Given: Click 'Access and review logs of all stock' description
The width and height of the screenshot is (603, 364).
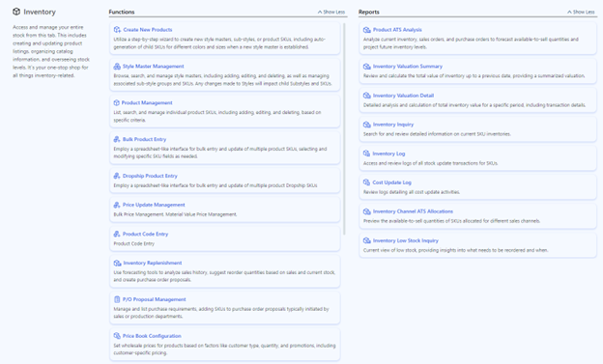Looking at the screenshot, I should [x=431, y=163].
